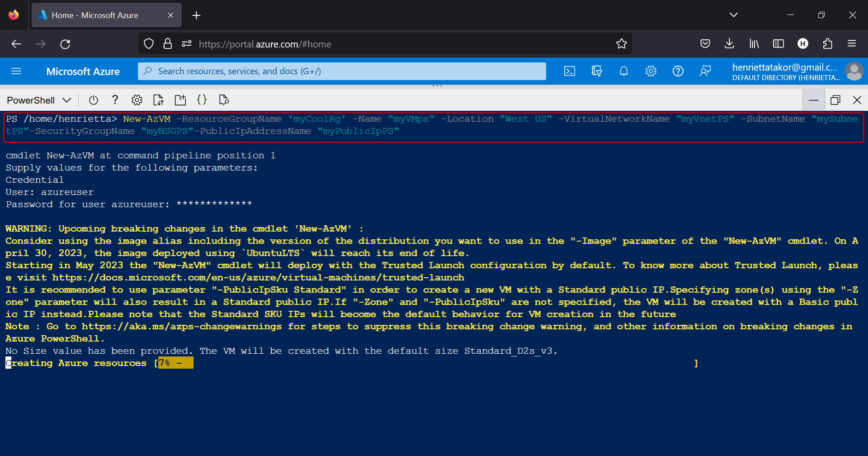Open the Firefox Library icon
The width and height of the screenshot is (868, 456).
point(754,44)
